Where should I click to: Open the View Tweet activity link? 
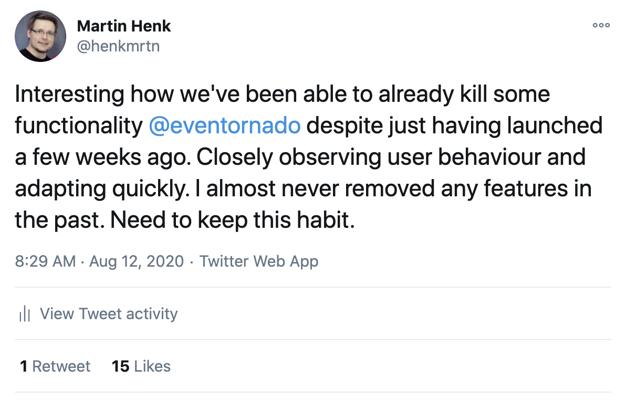click(x=108, y=314)
